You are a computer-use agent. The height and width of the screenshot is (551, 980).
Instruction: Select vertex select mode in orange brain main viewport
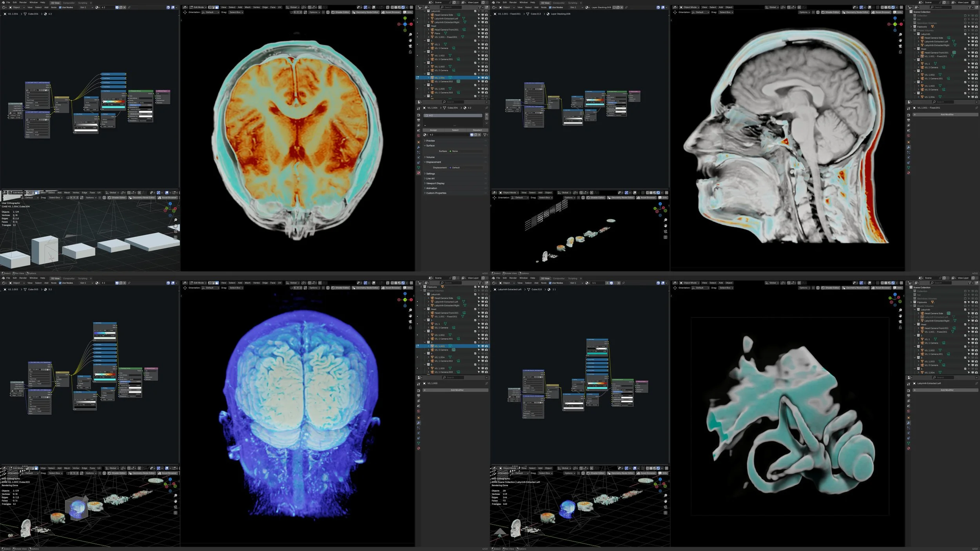pyautogui.click(x=211, y=7)
